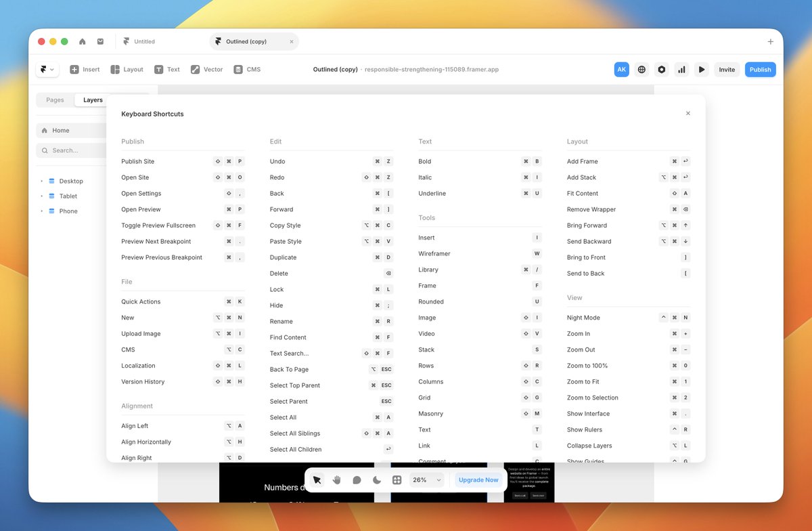The image size is (812, 531).
Task: Click the Underline shortcut label
Action: (432, 193)
